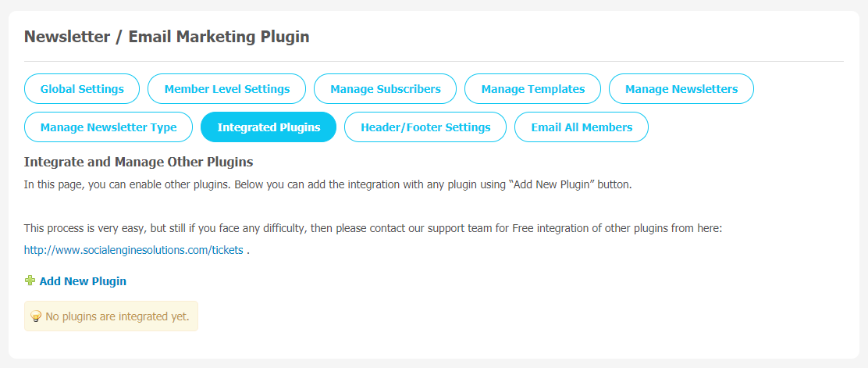
Task: Click the divider line under the title
Action: click(x=434, y=61)
